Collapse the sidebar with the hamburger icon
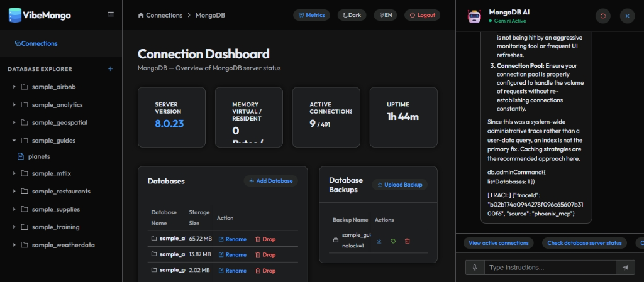The width and height of the screenshot is (644, 282). pyautogui.click(x=111, y=14)
